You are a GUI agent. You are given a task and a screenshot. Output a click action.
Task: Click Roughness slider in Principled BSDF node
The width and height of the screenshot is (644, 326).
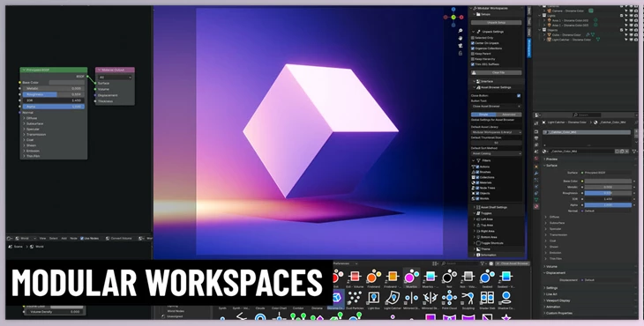(54, 94)
